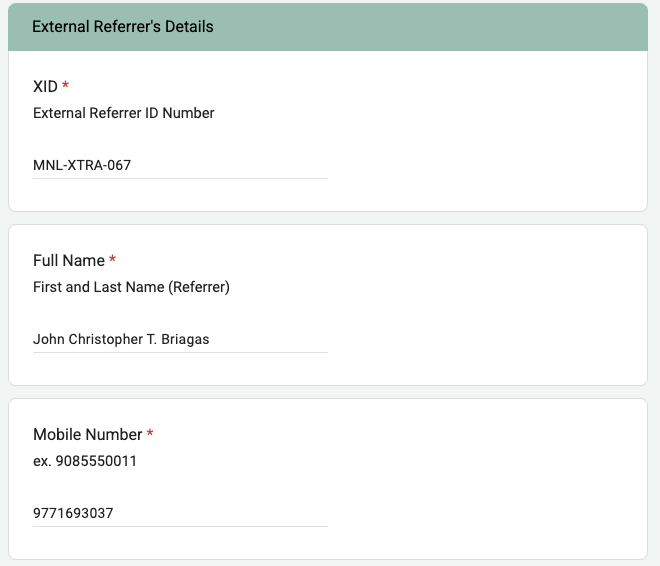Screen dimensions: 660x566
Task: Click the External Referrer's Details header title
Action: pos(123,27)
